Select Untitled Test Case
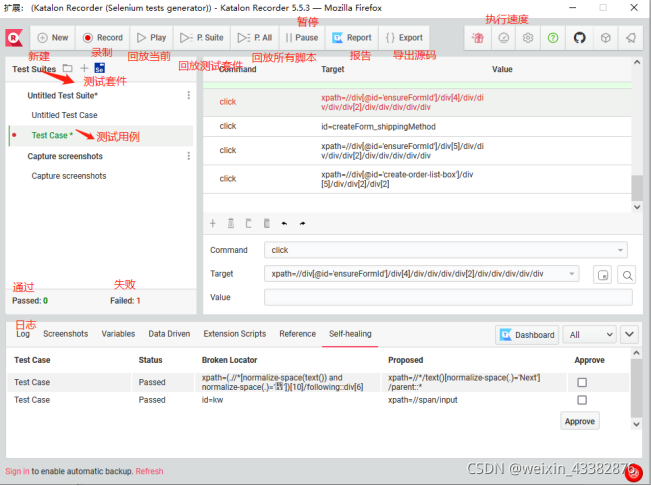The height and width of the screenshot is (486, 651). pyautogui.click(x=64, y=115)
